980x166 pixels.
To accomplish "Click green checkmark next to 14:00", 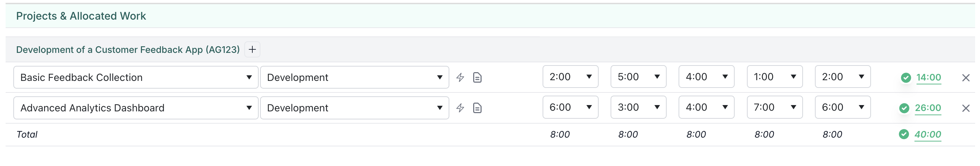I will pyautogui.click(x=906, y=77).
